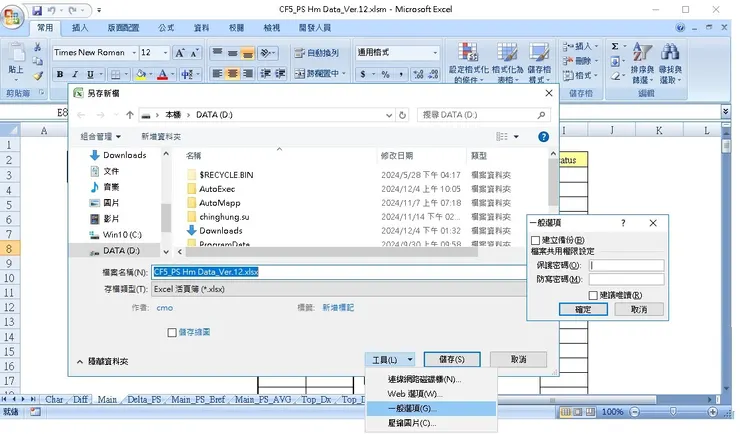740x434 pixels.
Task: Click the blue Help icon in save dialog
Action: (543, 137)
